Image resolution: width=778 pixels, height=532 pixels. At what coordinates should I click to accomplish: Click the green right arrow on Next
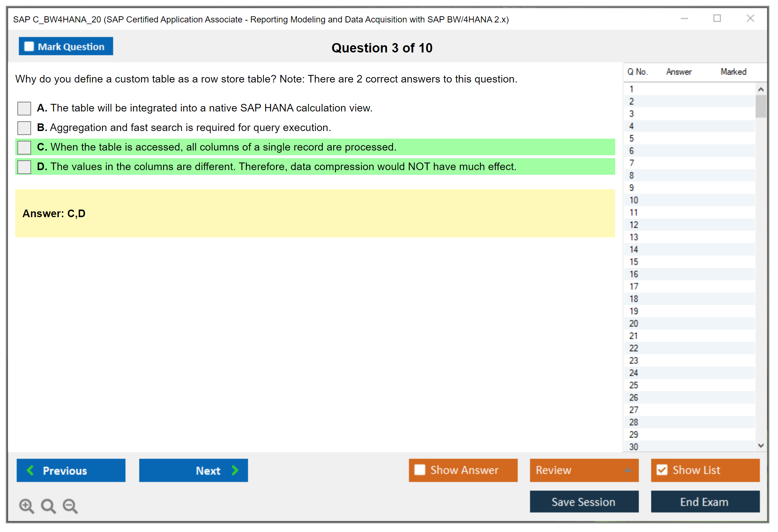(235, 470)
